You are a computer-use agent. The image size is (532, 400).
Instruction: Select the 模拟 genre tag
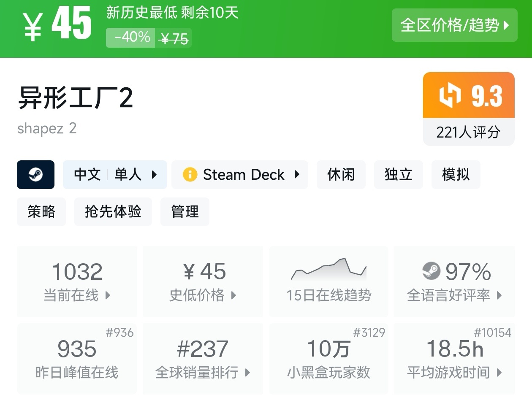coord(456,175)
